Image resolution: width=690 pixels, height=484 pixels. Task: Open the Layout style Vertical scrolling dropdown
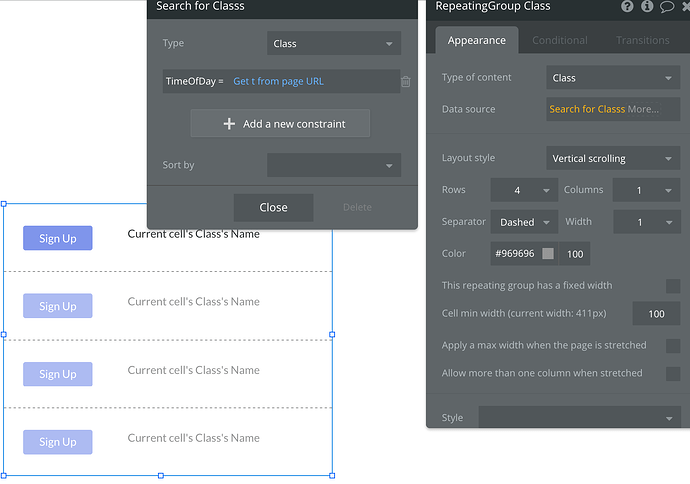point(613,158)
